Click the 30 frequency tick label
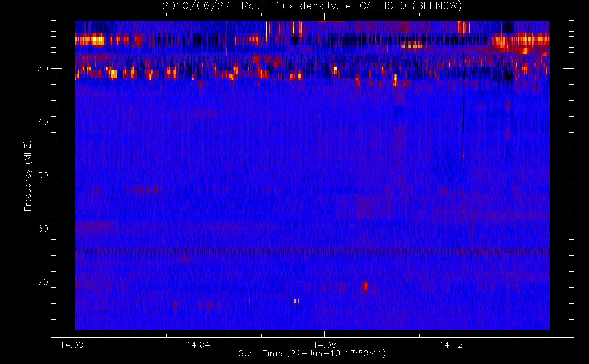 click(x=43, y=68)
